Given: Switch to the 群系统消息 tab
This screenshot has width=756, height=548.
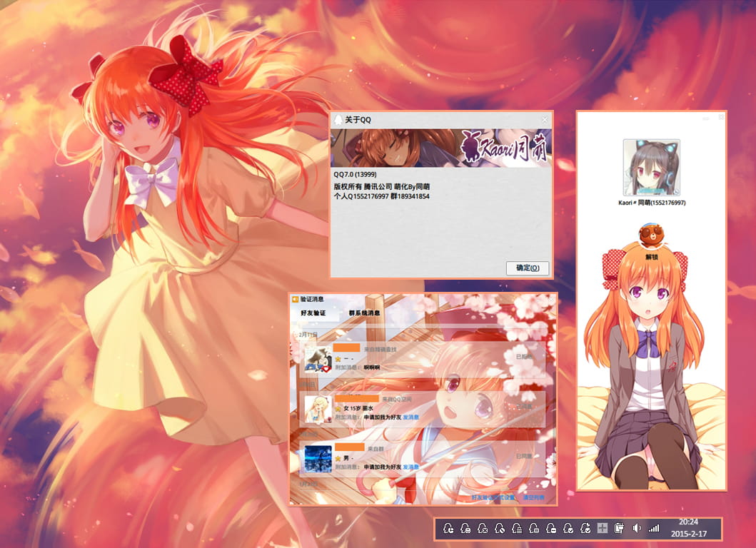Looking at the screenshot, I should point(365,313).
